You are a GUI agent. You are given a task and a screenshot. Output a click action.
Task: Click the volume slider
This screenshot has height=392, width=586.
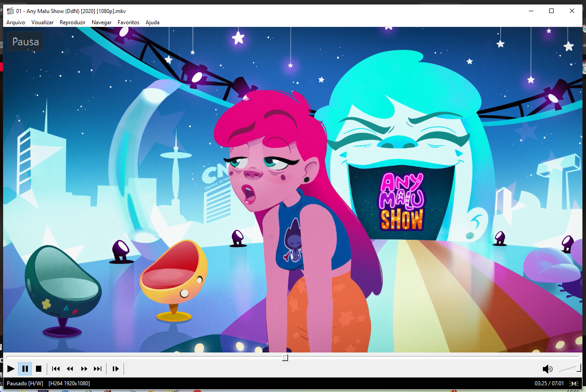[x=570, y=369]
